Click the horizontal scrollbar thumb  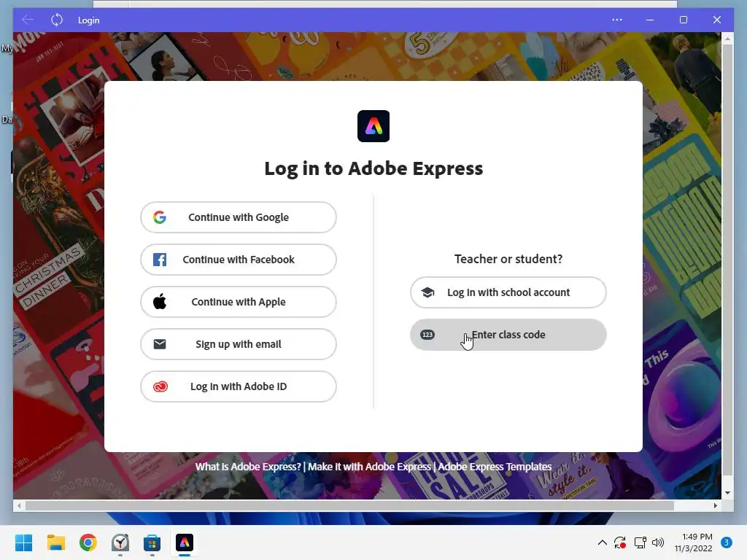(x=349, y=506)
